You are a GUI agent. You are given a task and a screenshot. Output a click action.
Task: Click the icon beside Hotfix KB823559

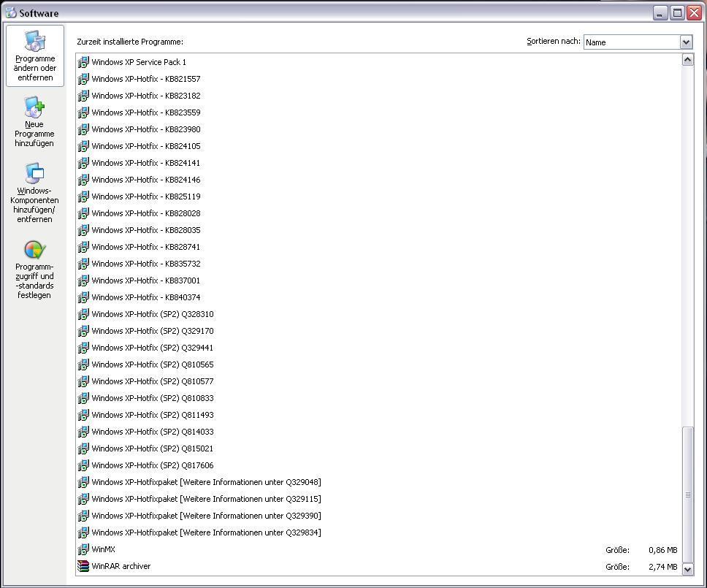(83, 112)
